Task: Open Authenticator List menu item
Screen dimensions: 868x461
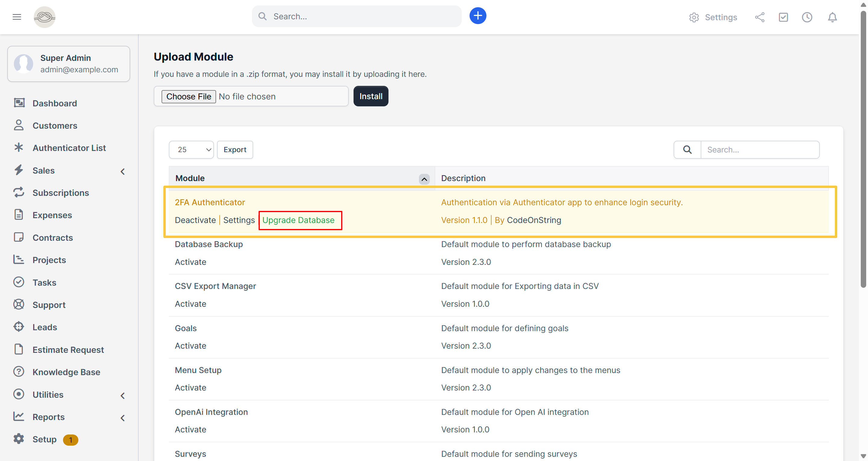Action: click(69, 148)
